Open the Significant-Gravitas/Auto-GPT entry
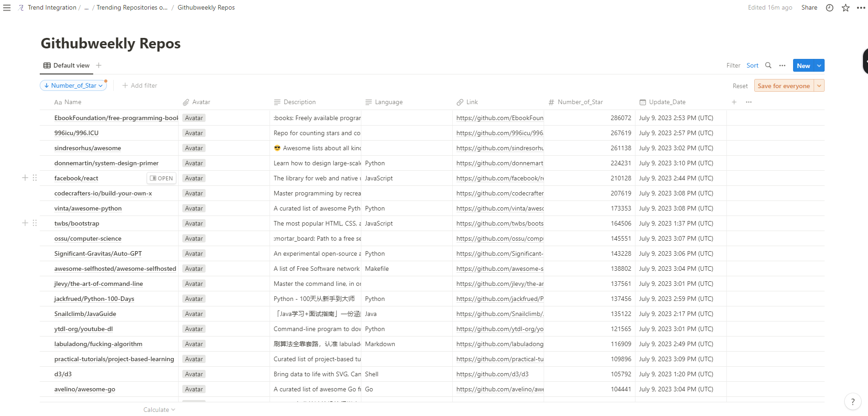Image resolution: width=868 pixels, height=416 pixels. [98, 253]
